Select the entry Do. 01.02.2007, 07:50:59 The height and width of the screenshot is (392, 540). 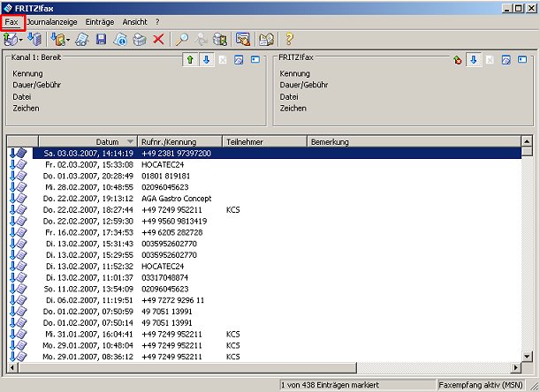[264, 312]
